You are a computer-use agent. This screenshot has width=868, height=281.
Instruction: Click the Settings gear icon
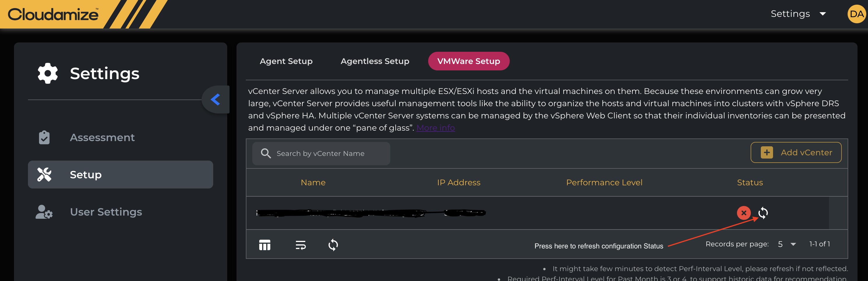point(47,73)
